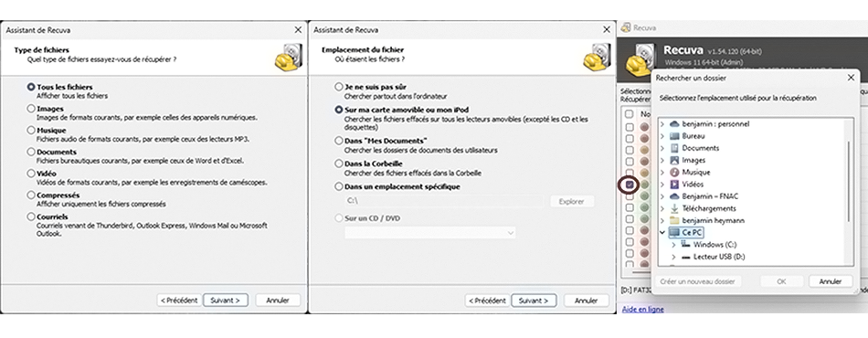Click the cloud icon of benjamin : personnel
This screenshot has width=868, height=338.
[x=674, y=124]
